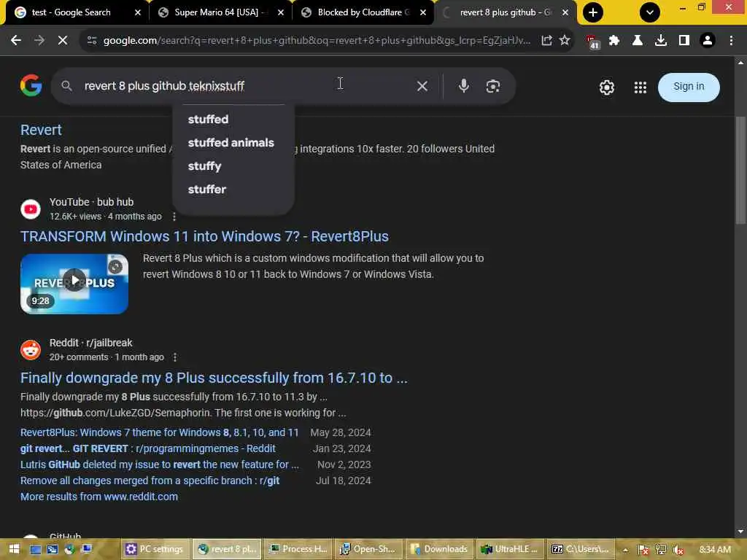
Task: Open the Chrome Labs flask icon
Action: click(637, 41)
